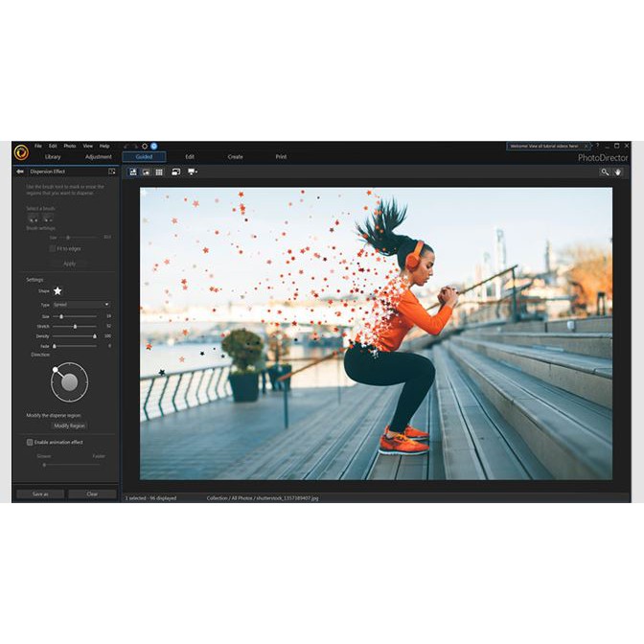Click the redo arrow icon
The image size is (644, 644).
click(x=135, y=147)
